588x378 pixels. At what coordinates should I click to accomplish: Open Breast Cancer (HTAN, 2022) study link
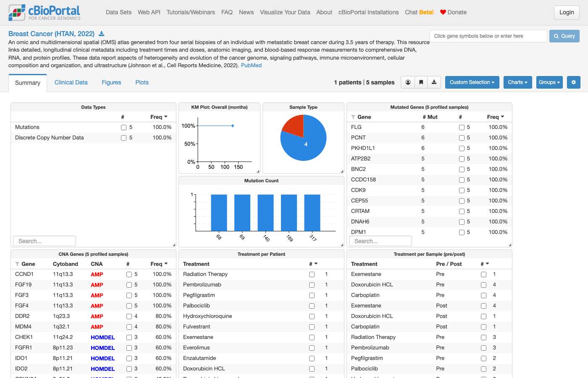coord(51,34)
